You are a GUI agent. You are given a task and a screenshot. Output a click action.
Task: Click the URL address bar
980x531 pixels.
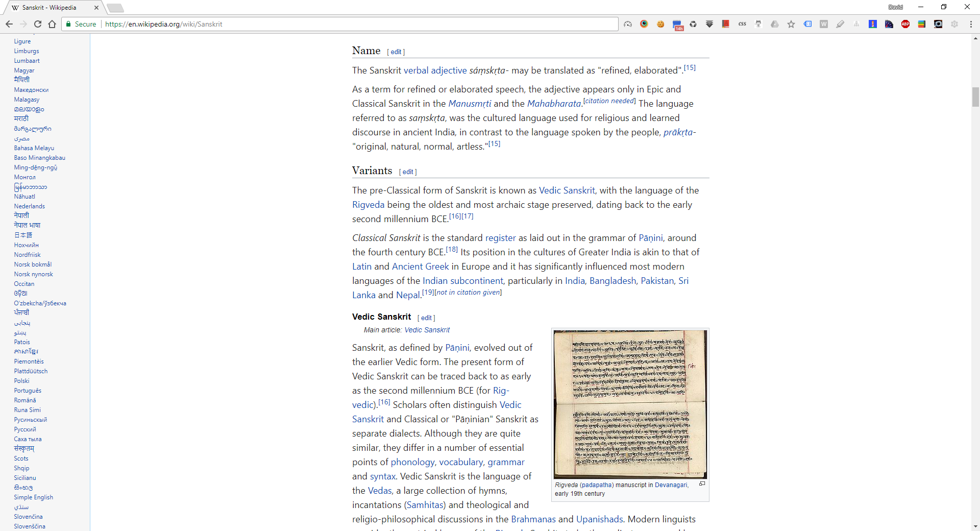tap(357, 24)
